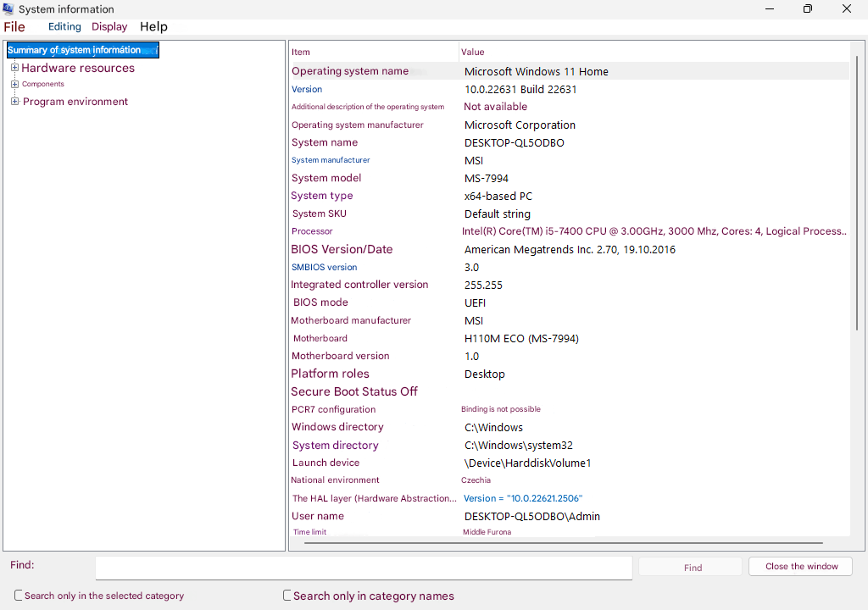This screenshot has width=868, height=610.
Task: Open the Display menu
Action: point(109,26)
